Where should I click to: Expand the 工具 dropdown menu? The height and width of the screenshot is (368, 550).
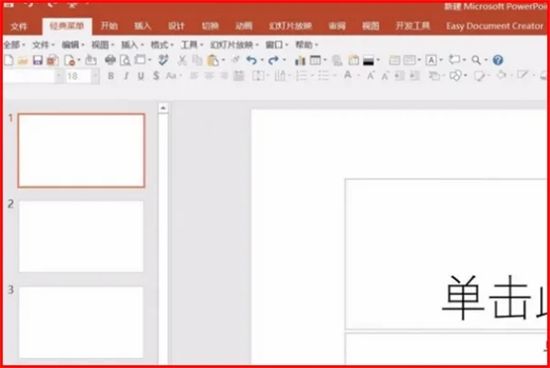(192, 45)
